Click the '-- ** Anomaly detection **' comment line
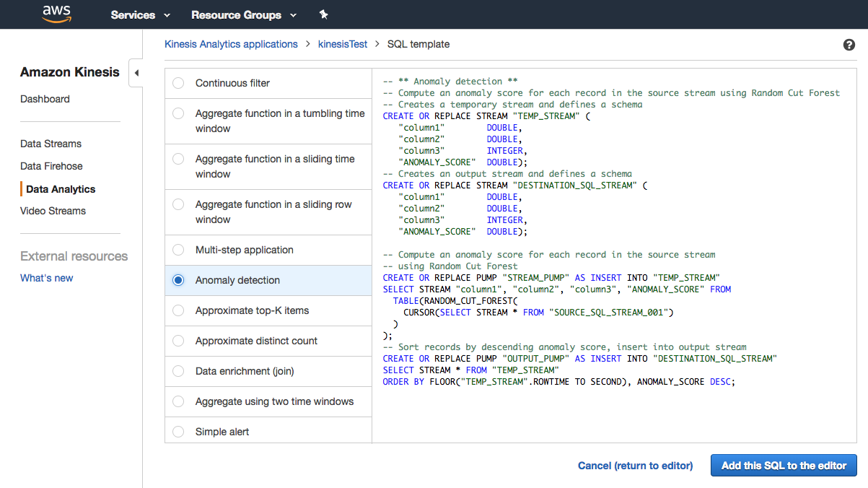The image size is (868, 488). 450,82
